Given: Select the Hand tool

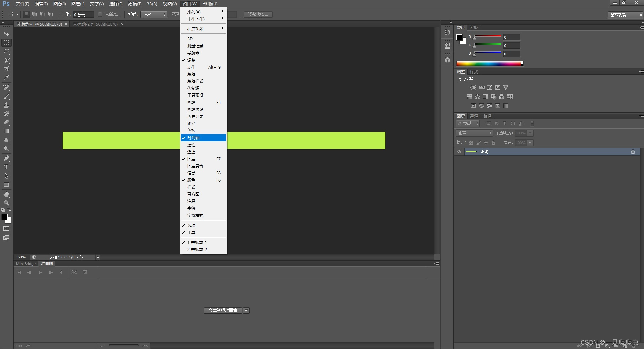Looking at the screenshot, I should [x=6, y=194].
